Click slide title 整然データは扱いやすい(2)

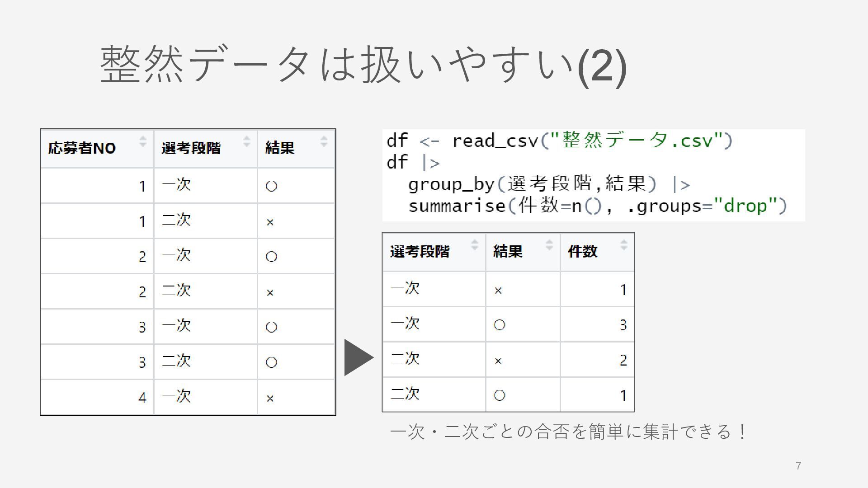363,65
